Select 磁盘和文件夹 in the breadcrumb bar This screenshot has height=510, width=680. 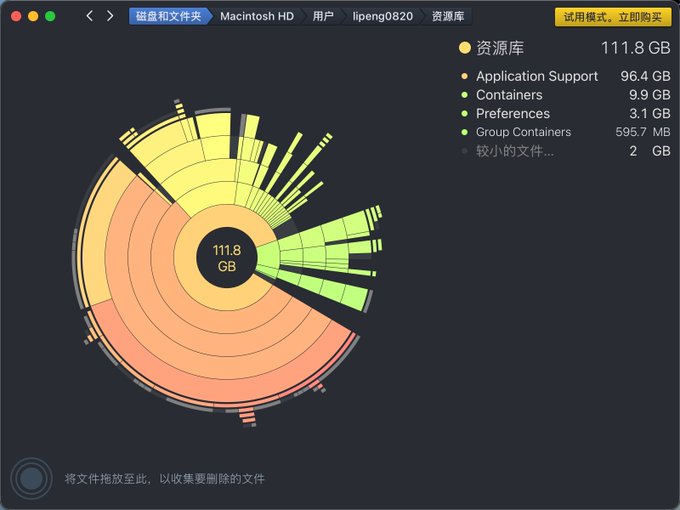(x=167, y=16)
